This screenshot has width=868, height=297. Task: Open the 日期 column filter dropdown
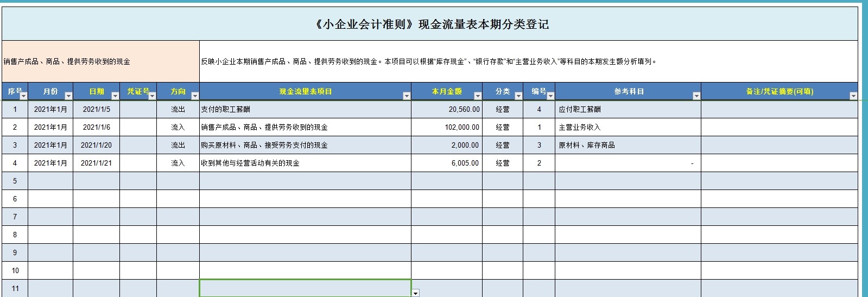coord(115,96)
